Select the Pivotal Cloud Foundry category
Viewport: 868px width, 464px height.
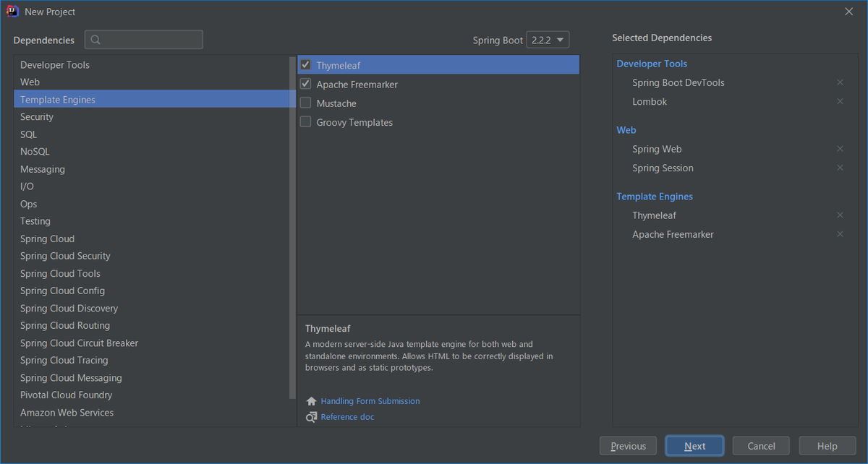tap(151, 395)
